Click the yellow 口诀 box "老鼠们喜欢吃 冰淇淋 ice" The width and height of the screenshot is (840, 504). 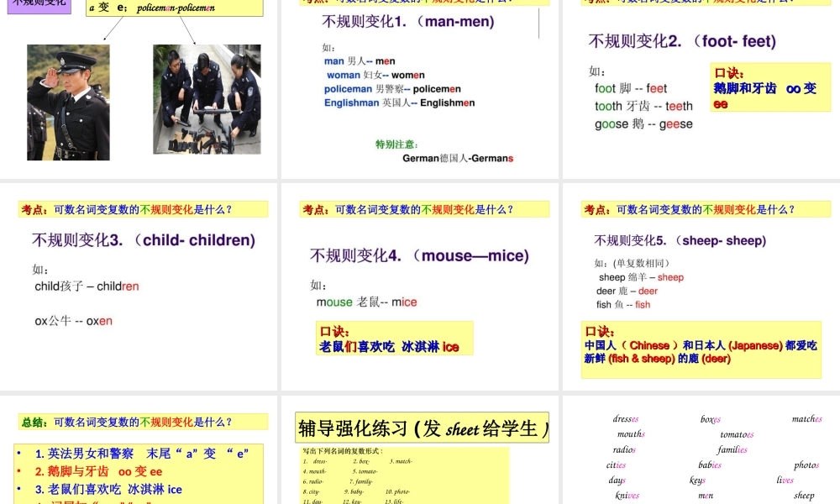395,339
